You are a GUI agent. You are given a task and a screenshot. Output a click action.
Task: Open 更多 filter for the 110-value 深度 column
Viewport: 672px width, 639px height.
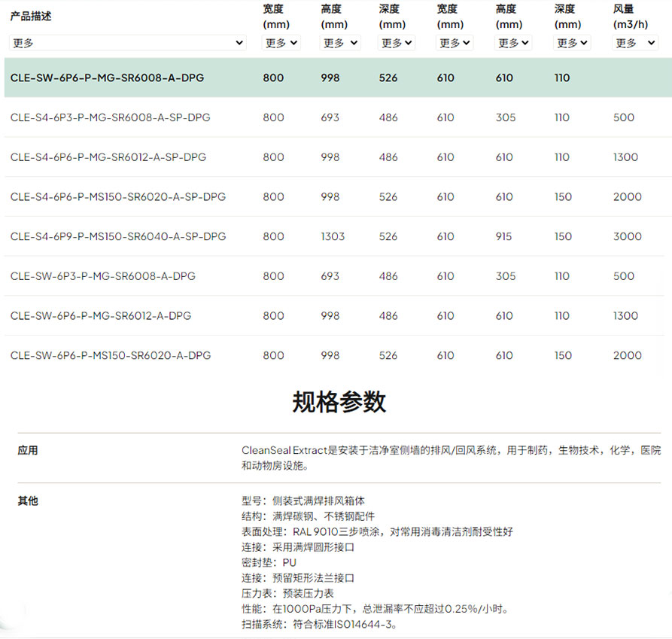pyautogui.click(x=572, y=43)
